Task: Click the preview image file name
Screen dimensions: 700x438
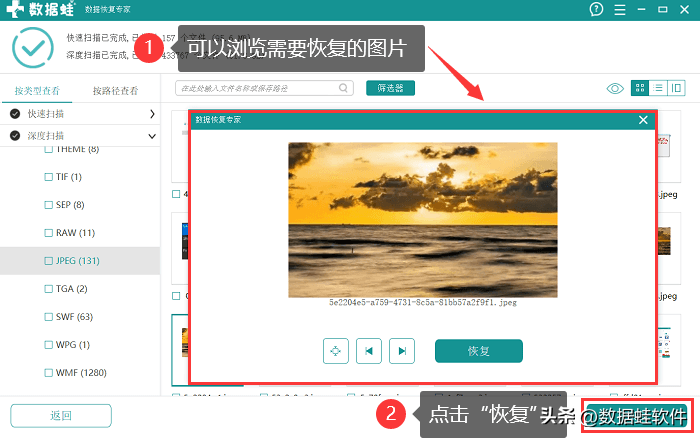Action: 423,303
